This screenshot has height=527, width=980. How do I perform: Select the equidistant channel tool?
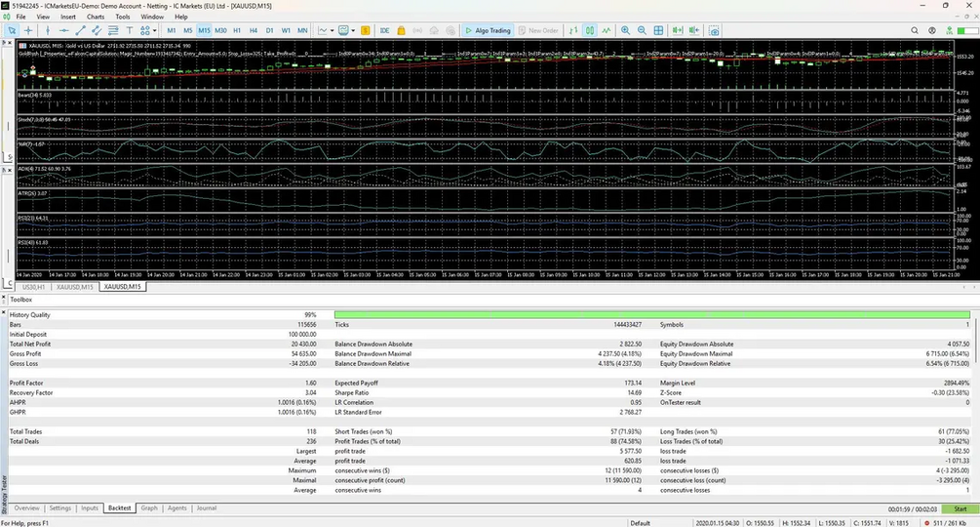(97, 30)
